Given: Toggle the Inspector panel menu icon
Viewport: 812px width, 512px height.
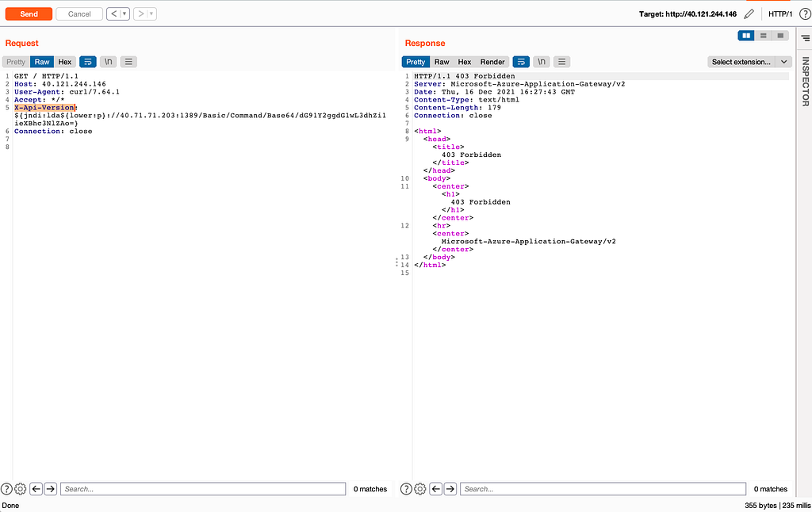Looking at the screenshot, I should [806, 38].
